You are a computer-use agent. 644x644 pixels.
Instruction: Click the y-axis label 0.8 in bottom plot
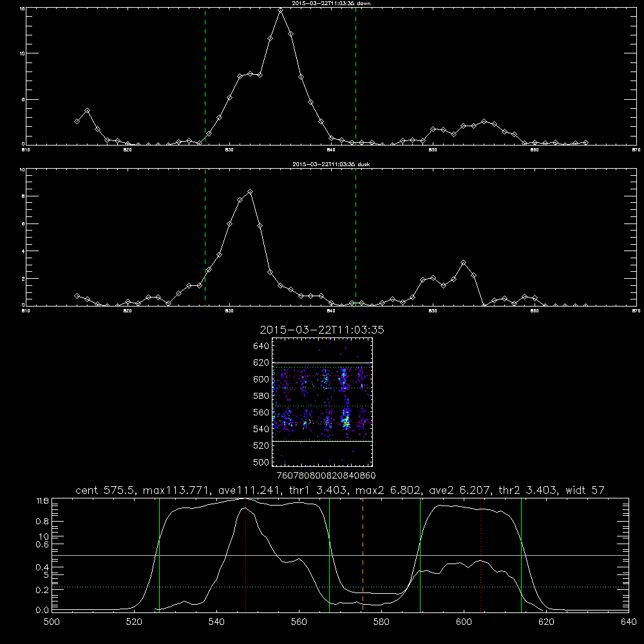43,522
